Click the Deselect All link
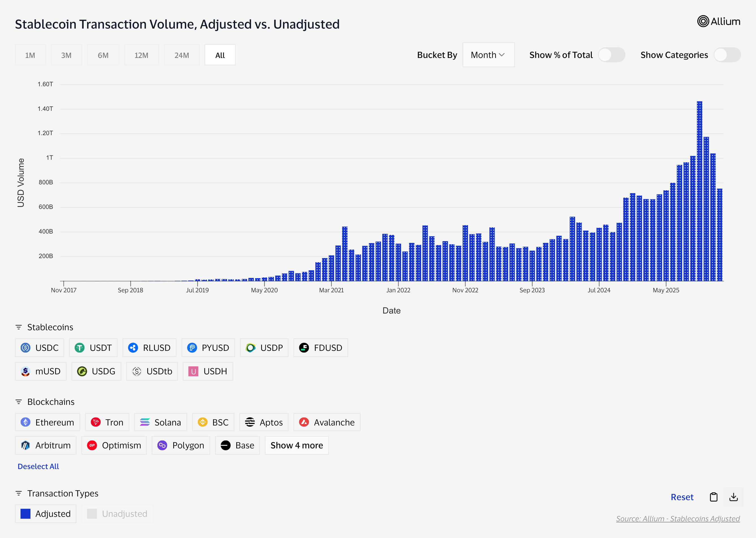This screenshot has width=756, height=538. click(x=38, y=466)
